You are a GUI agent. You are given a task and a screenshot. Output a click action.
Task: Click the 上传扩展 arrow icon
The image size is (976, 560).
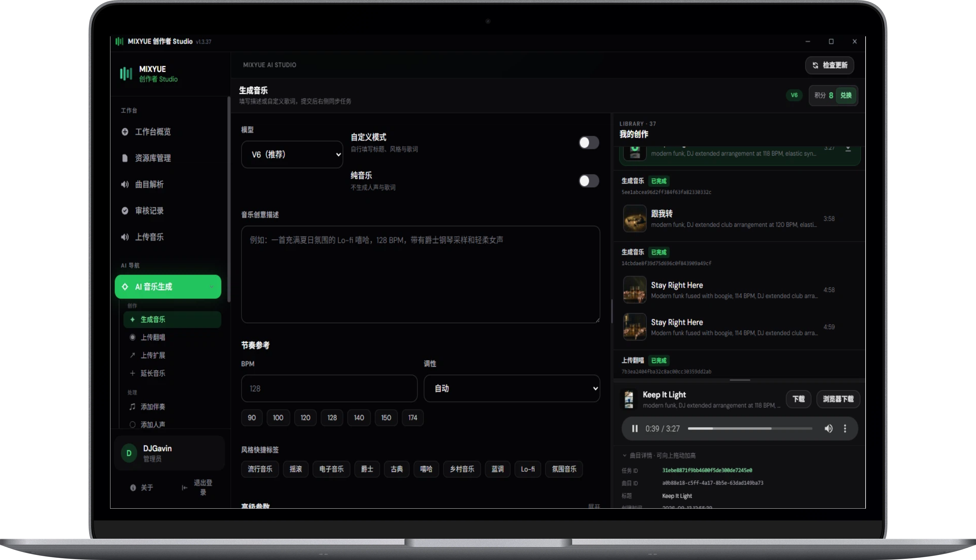pos(132,355)
